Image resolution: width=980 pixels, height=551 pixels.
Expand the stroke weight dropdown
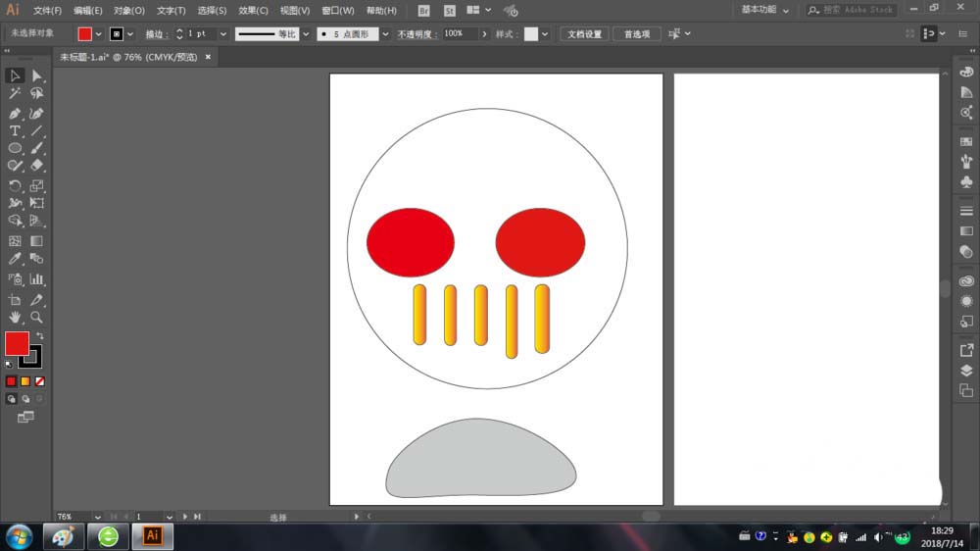(223, 33)
